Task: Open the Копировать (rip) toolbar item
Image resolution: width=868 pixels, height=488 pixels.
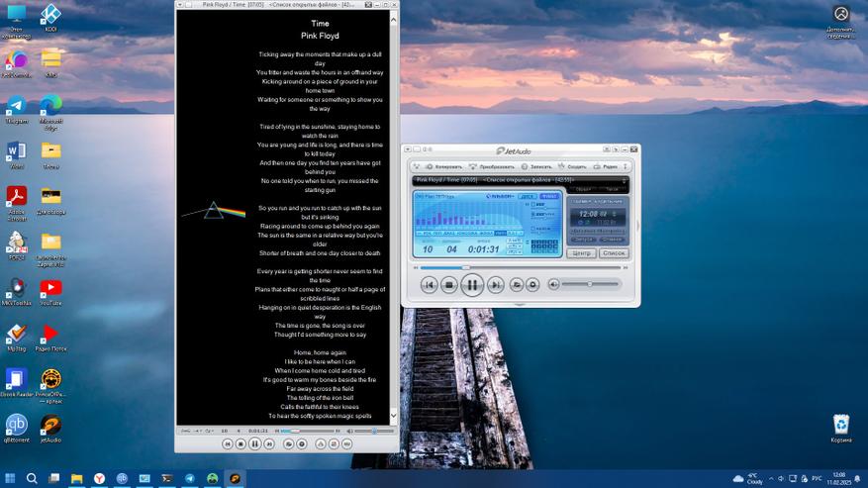Action: (x=443, y=166)
